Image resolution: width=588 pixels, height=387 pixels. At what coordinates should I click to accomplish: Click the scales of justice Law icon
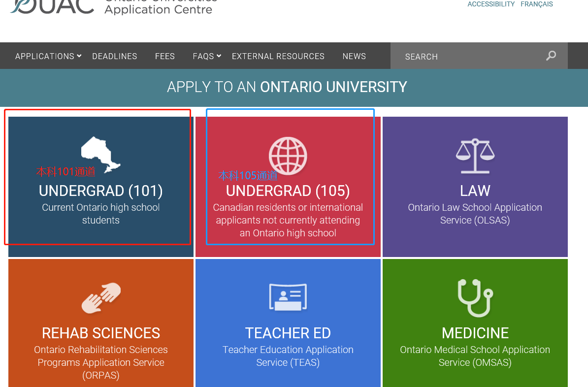pyautogui.click(x=475, y=156)
